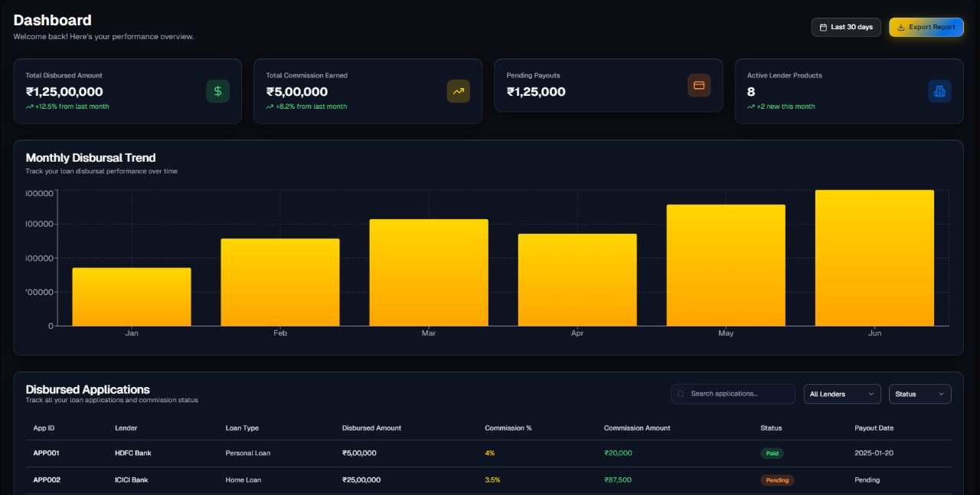Focus the Search applications input field
This screenshot has width=980, height=495.
tap(733, 394)
